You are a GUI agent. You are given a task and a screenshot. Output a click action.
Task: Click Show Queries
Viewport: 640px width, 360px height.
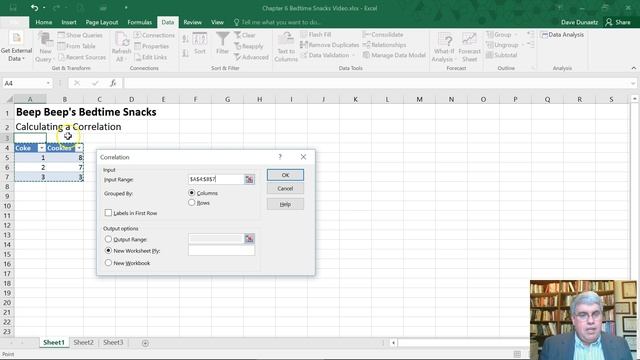80,35
